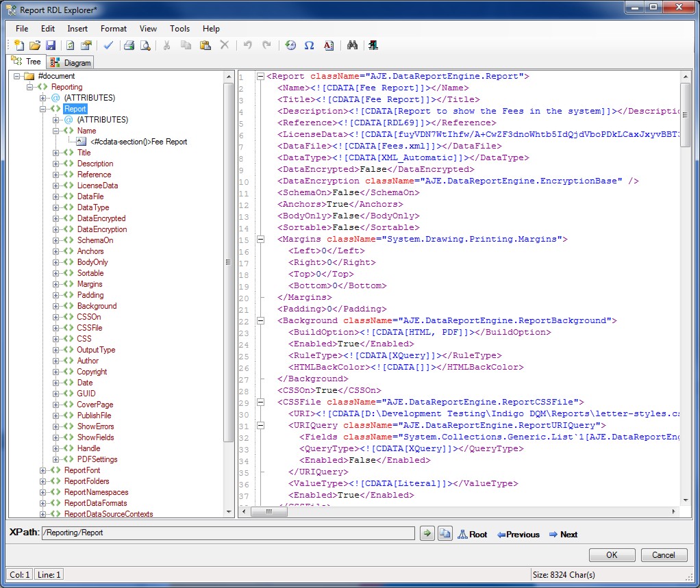Expand the ReportFont tree node
Screen dimensions: 700x588
coord(43,470)
